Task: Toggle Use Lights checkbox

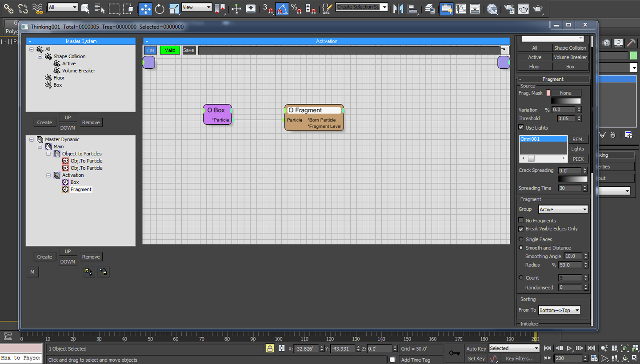Action: point(521,127)
